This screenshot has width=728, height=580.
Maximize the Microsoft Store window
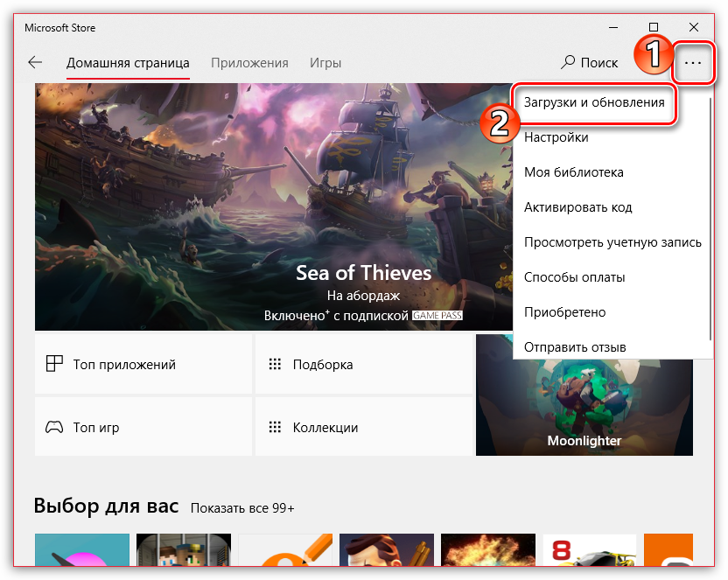point(654,27)
